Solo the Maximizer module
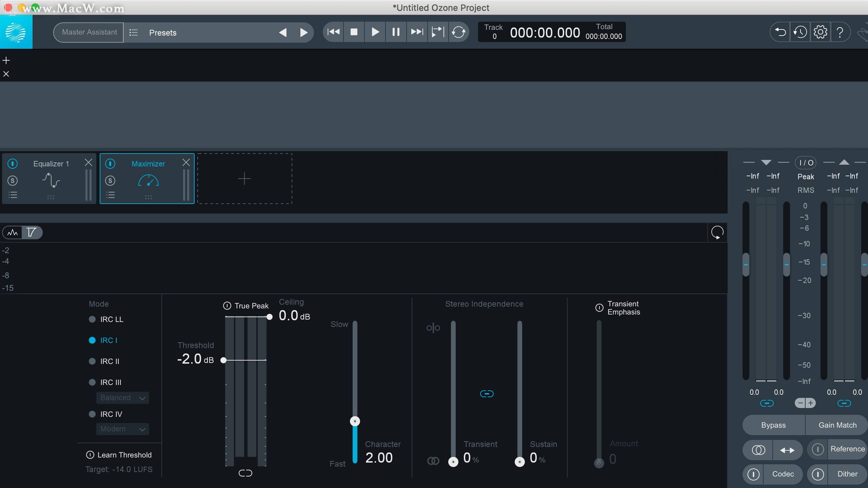Screen dimensions: 868x488 point(110,181)
